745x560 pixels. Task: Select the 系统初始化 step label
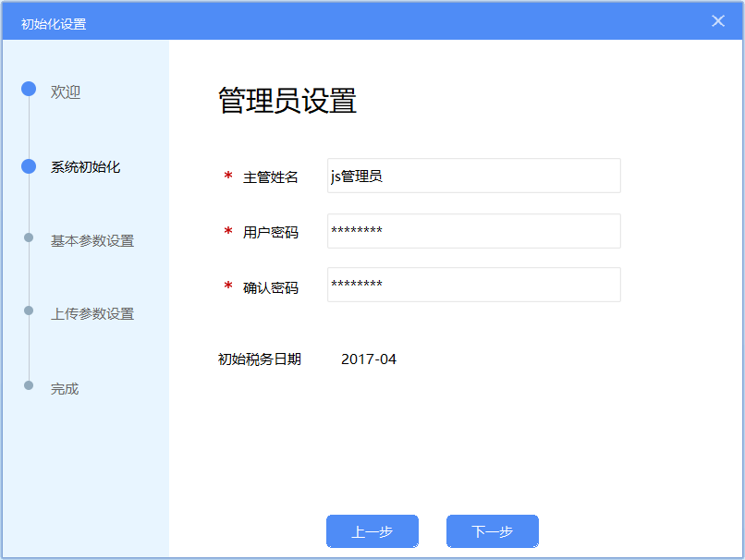[85, 167]
